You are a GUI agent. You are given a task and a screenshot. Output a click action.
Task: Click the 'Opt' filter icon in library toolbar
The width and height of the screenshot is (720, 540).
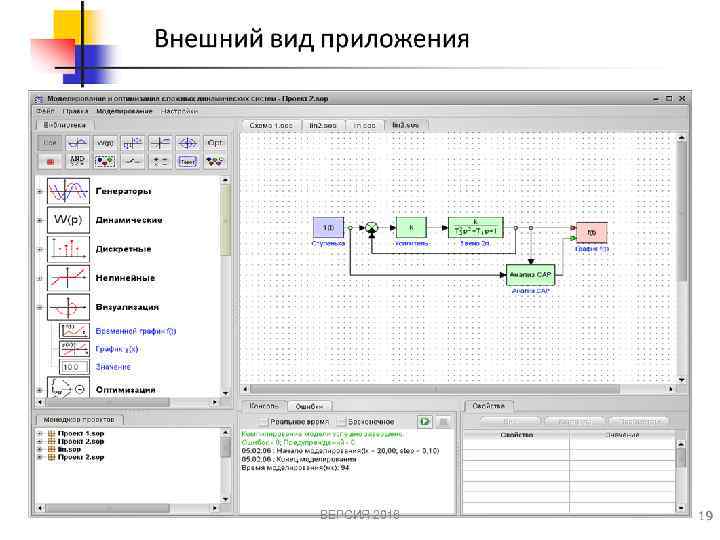coord(215,143)
